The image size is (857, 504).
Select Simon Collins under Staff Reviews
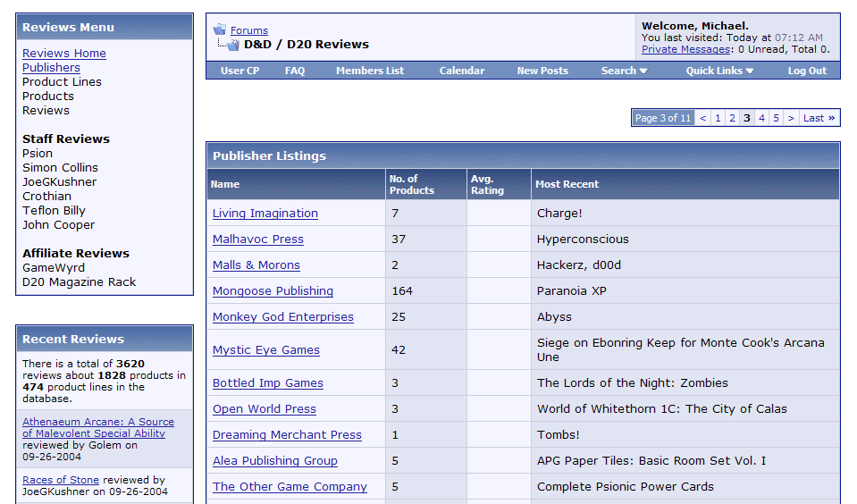click(60, 168)
